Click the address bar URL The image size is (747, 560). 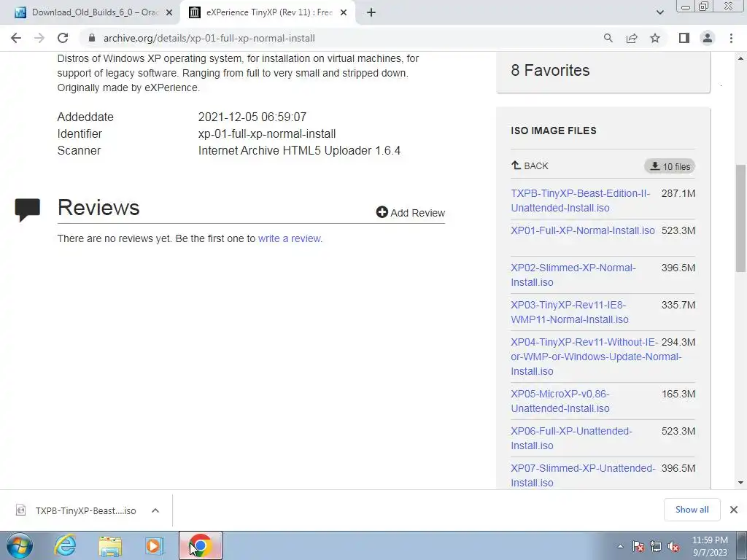click(x=209, y=38)
